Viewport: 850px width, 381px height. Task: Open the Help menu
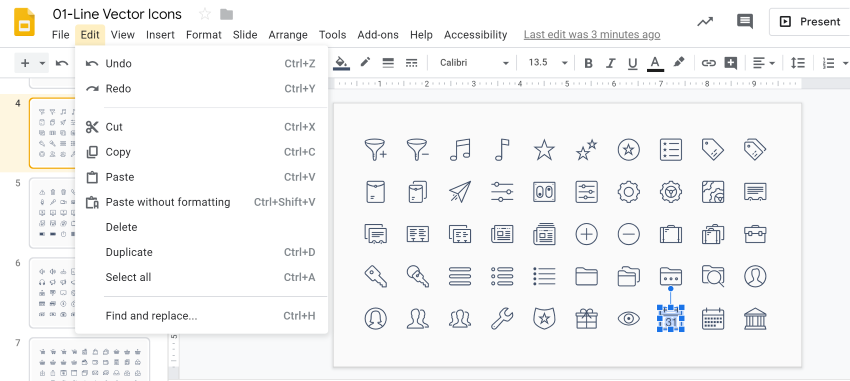tap(421, 35)
